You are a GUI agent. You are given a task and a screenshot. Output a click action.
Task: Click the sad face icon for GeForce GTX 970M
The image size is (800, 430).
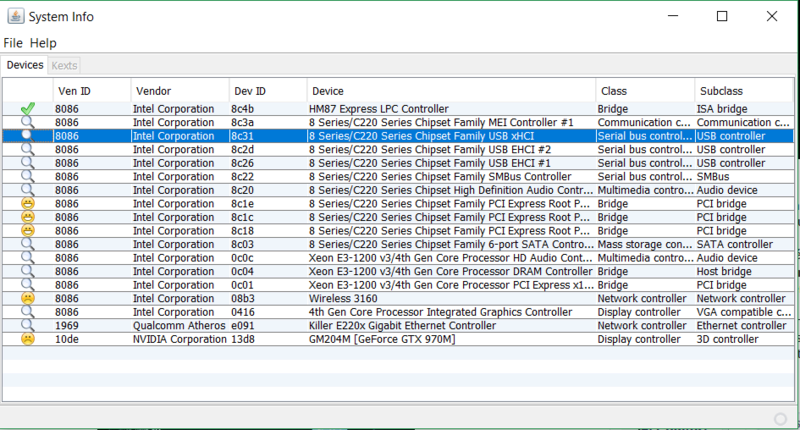tap(28, 339)
